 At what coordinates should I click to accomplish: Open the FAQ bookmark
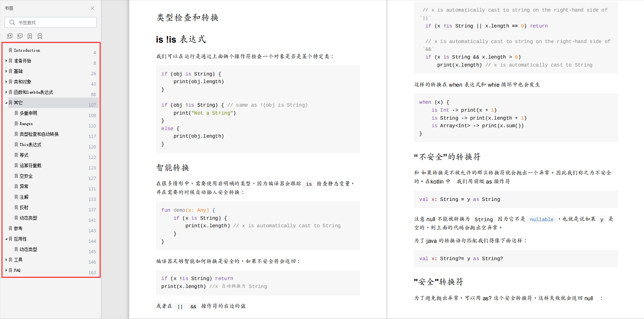pyautogui.click(x=17, y=270)
